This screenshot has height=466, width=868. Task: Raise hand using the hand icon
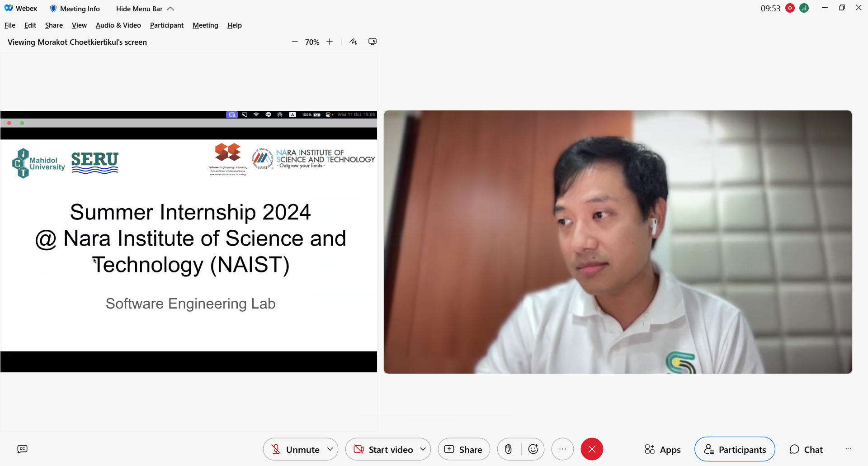point(509,449)
